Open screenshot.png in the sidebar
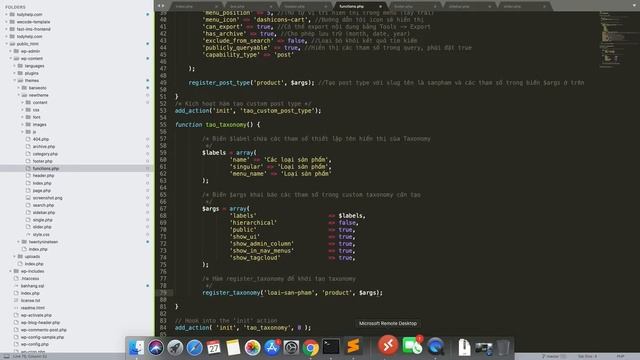640x360 pixels. point(47,198)
